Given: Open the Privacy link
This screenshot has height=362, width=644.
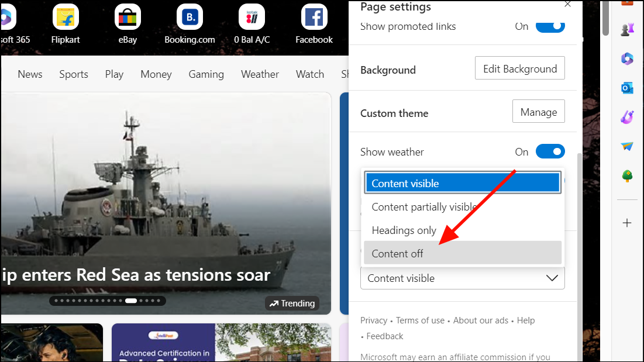Looking at the screenshot, I should click(373, 320).
